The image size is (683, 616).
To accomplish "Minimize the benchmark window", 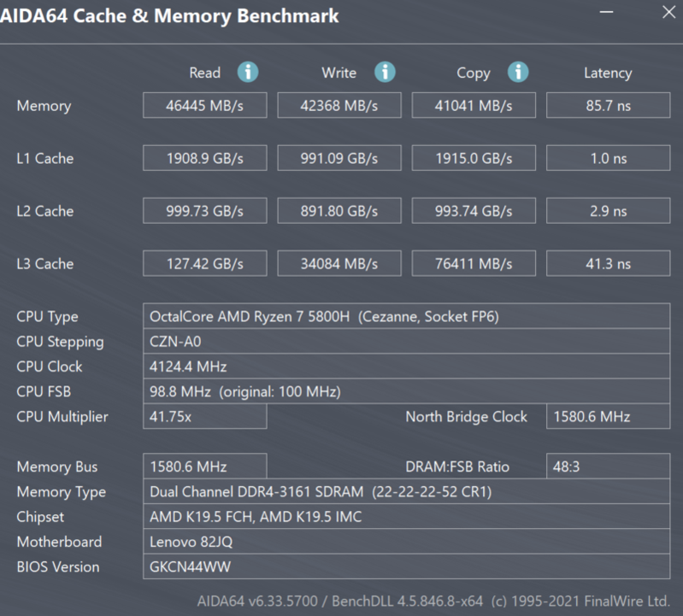I will coord(605,14).
